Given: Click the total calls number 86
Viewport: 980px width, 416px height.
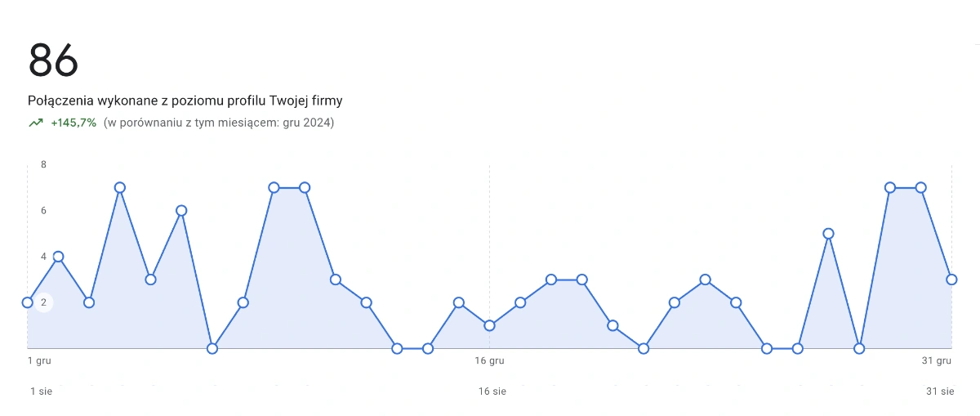Looking at the screenshot, I should [x=53, y=59].
